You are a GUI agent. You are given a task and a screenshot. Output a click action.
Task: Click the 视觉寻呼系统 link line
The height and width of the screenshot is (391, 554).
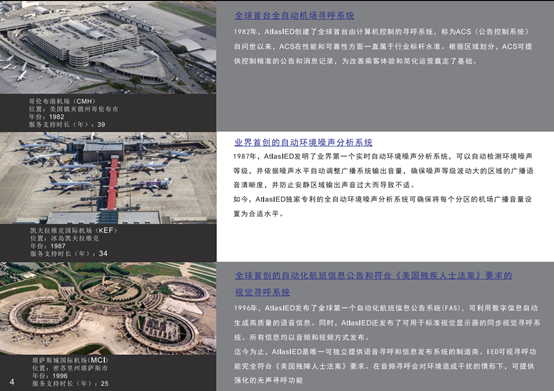(263, 292)
